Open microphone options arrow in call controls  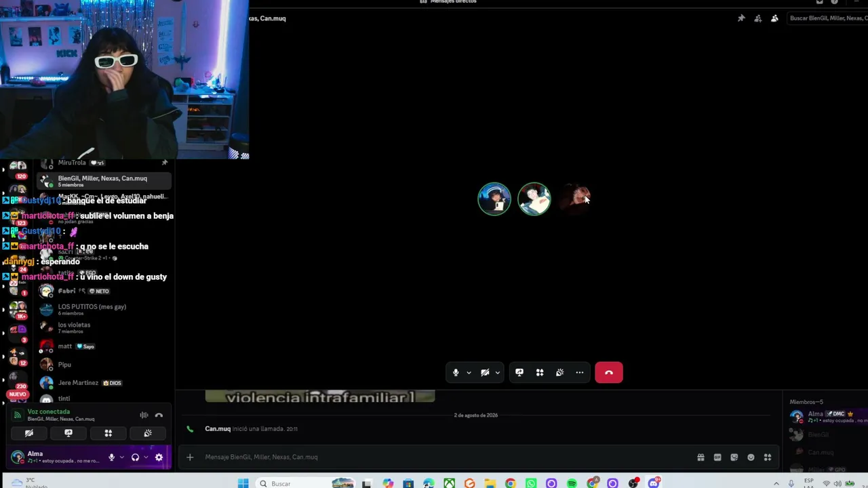pyautogui.click(x=469, y=373)
